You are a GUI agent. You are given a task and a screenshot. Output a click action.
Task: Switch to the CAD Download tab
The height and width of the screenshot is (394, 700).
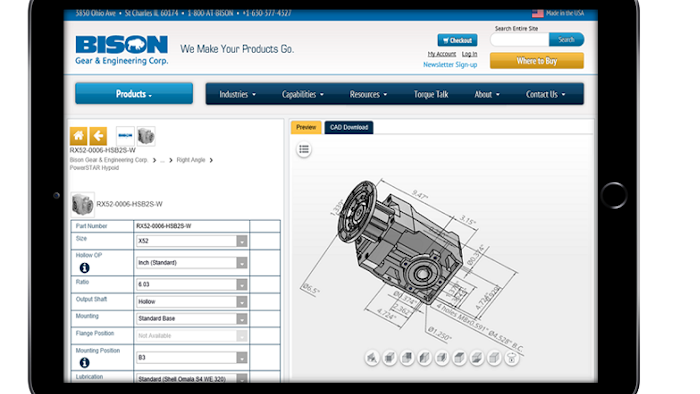pos(349,128)
